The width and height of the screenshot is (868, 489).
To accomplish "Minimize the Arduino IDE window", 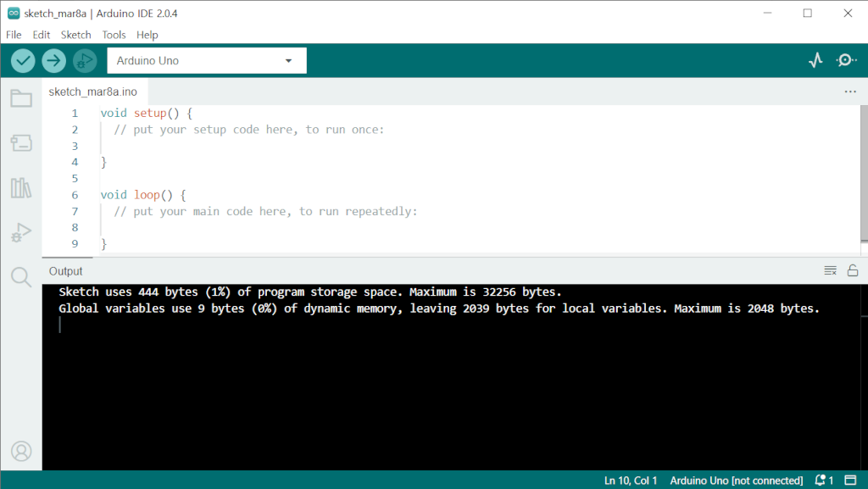I will pos(767,14).
